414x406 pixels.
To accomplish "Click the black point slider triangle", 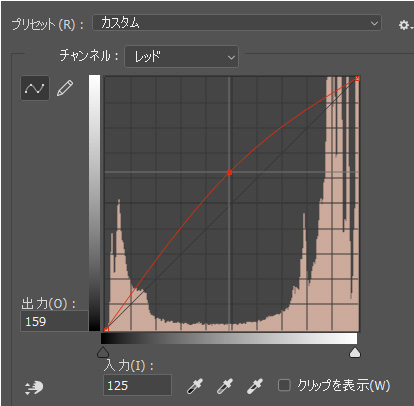I will click(x=103, y=352).
